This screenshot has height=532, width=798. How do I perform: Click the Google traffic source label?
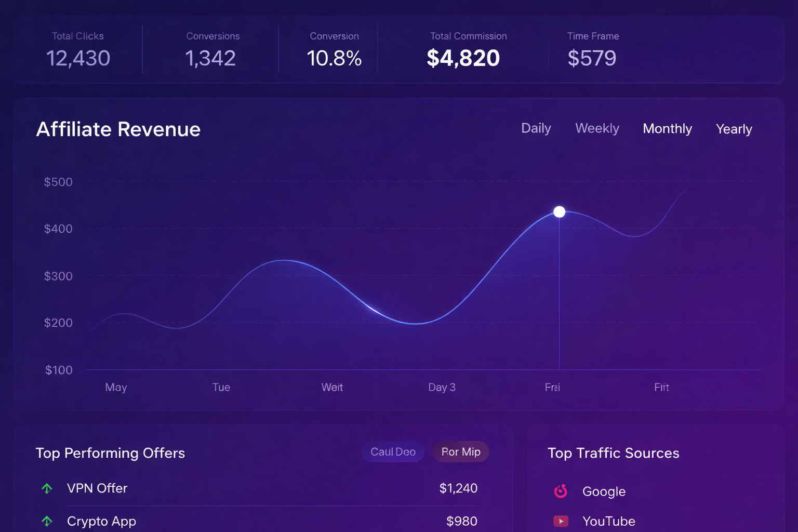pos(604,491)
